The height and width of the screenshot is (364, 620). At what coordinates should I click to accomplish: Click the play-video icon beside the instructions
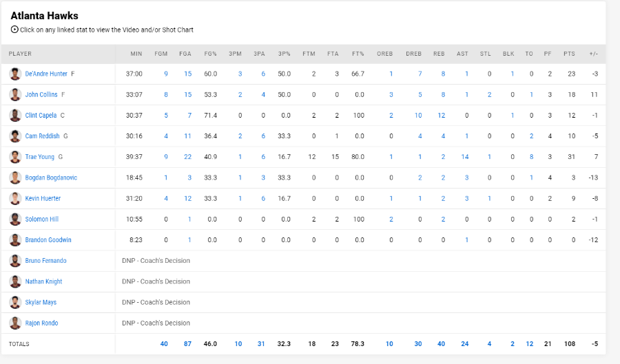tap(14, 29)
